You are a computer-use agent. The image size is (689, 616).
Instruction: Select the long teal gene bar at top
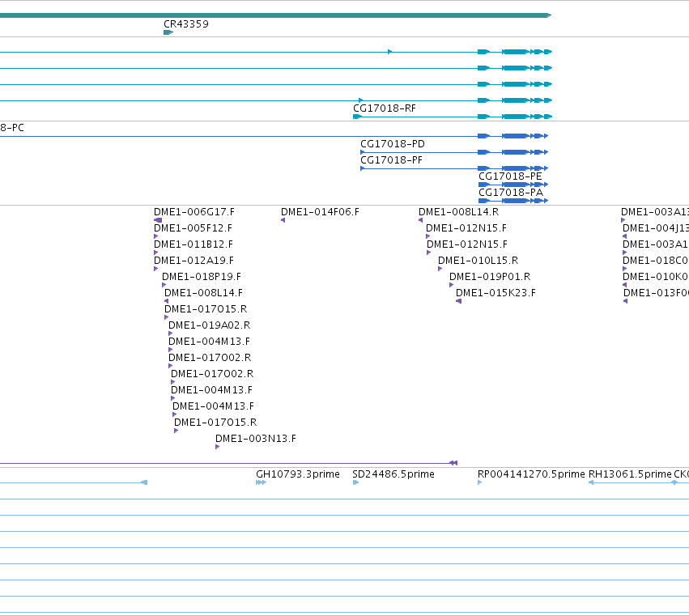[275, 15]
